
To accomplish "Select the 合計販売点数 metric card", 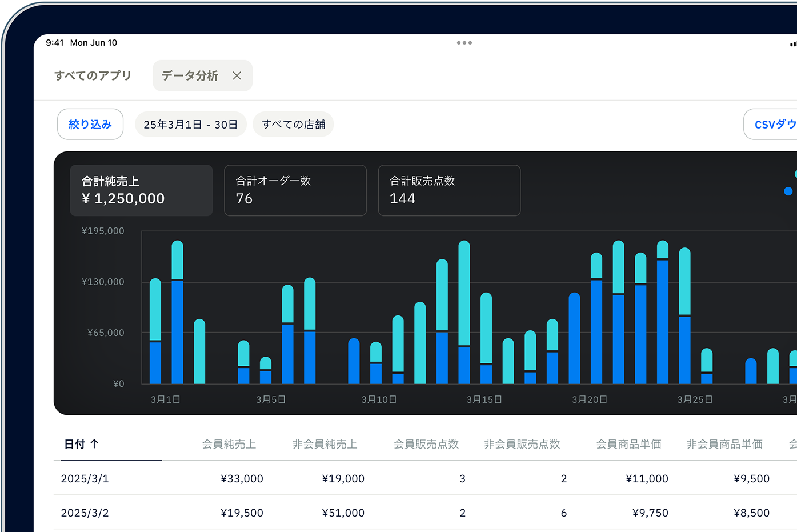I will (x=450, y=190).
